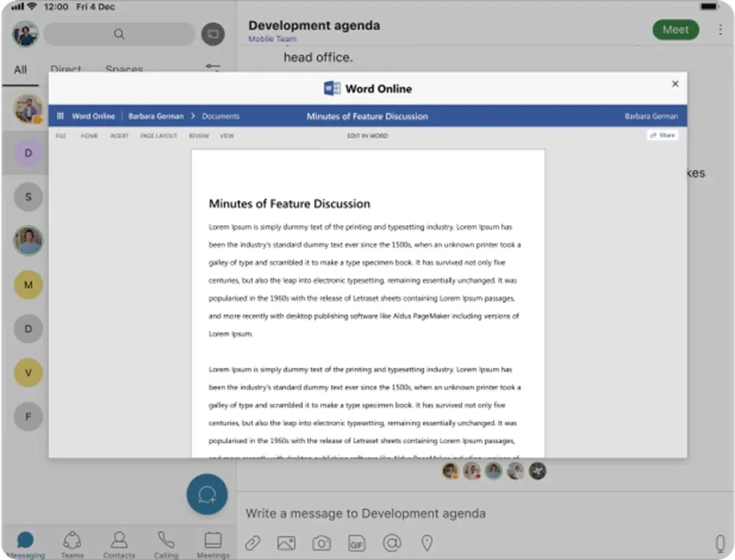The height and width of the screenshot is (560, 735).
Task: Start a meeting with the Meet button
Action: pyautogui.click(x=675, y=30)
